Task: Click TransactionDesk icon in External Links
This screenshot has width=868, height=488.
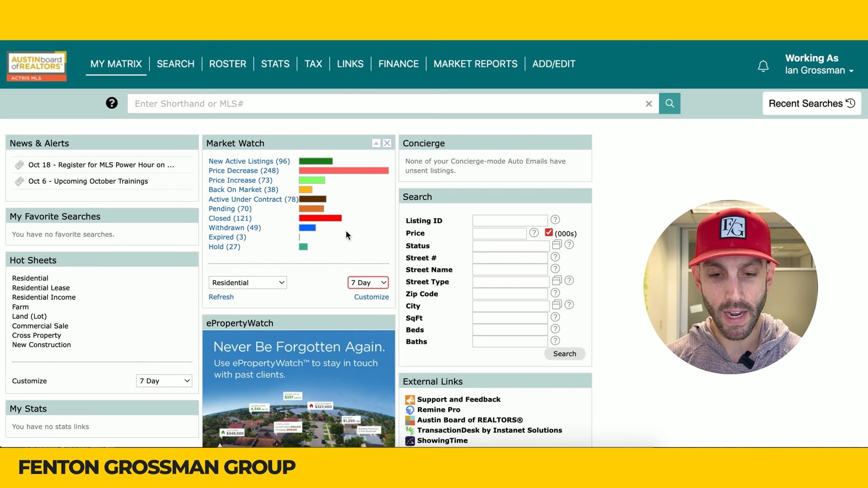Action: tap(410, 431)
